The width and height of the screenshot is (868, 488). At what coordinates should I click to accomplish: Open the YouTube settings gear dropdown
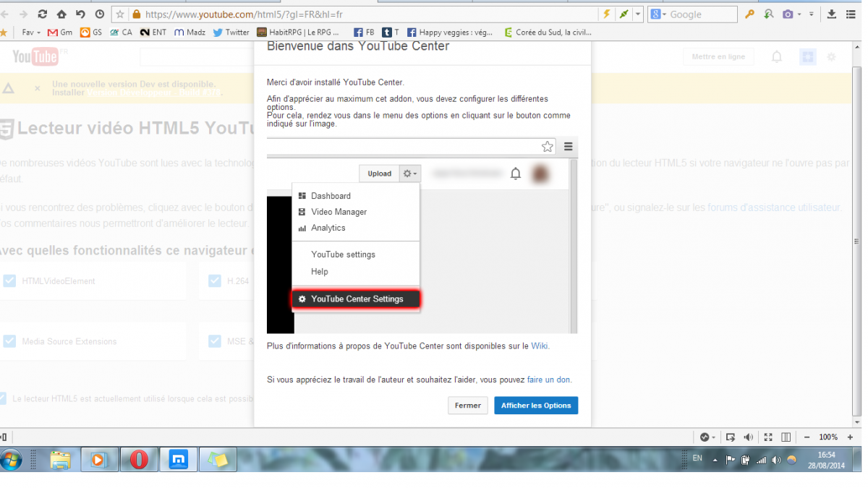(832, 57)
